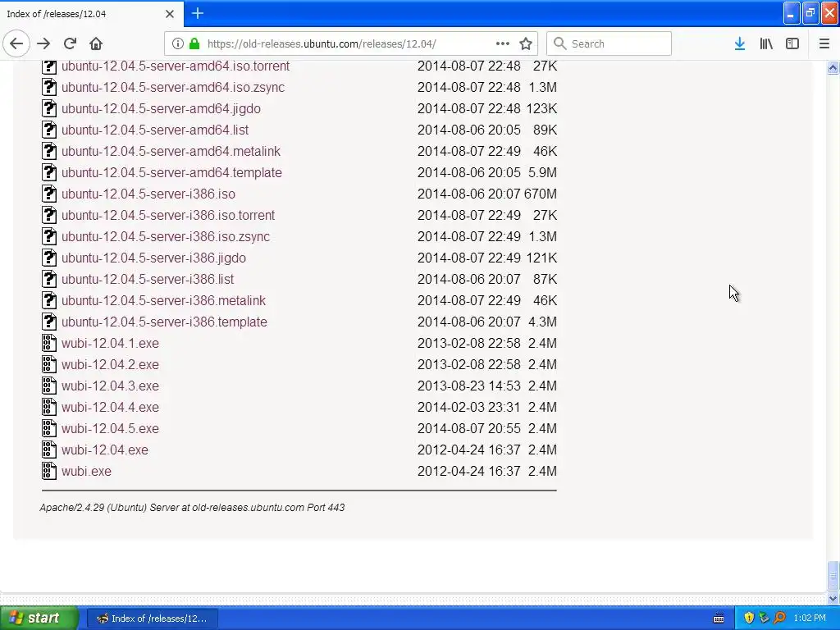Go back to the previous page

pos(16,44)
